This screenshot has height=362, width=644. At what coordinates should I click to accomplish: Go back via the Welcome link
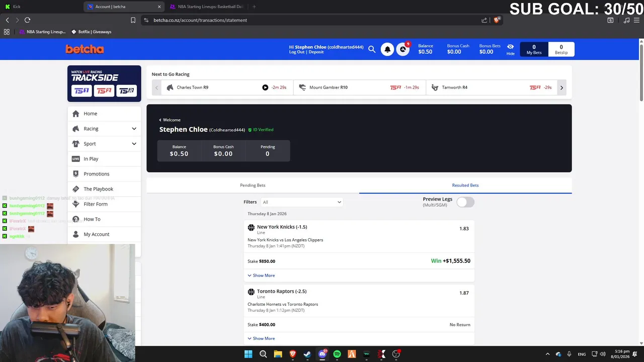coord(170,120)
